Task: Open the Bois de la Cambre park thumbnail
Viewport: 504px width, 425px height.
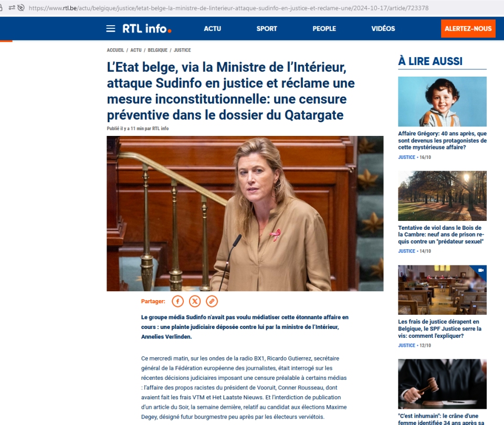Action: [442, 196]
